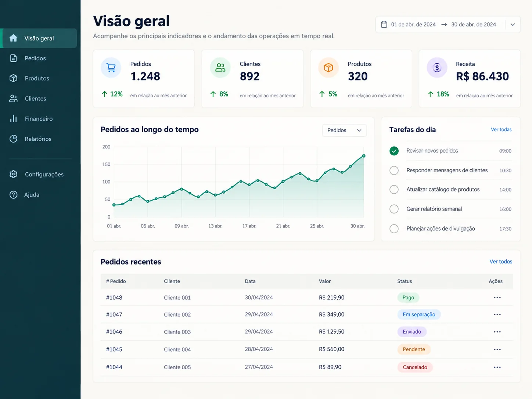Image resolution: width=532 pixels, height=399 pixels.
Task: Click the last data point on the chart line
Action: tap(364, 156)
